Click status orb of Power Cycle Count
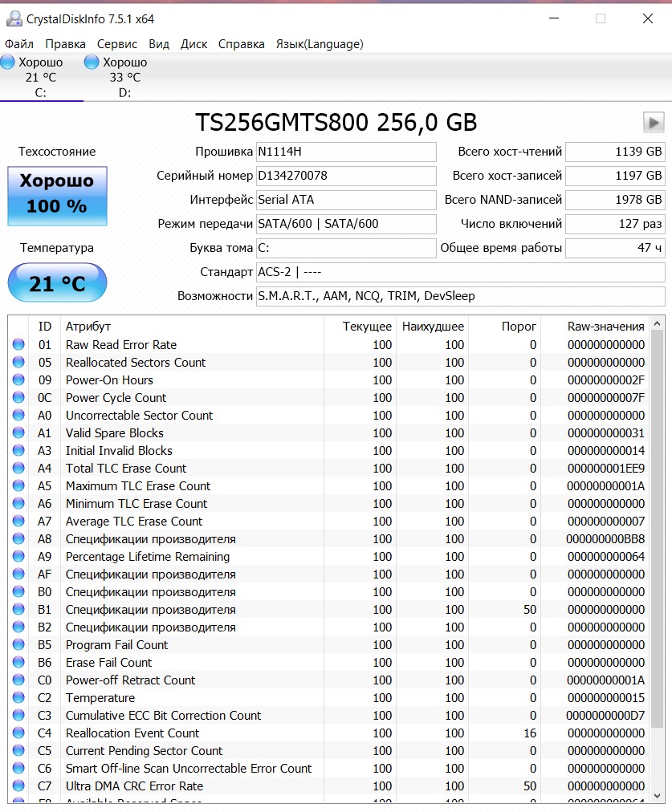This screenshot has height=812, width=672. [x=18, y=397]
